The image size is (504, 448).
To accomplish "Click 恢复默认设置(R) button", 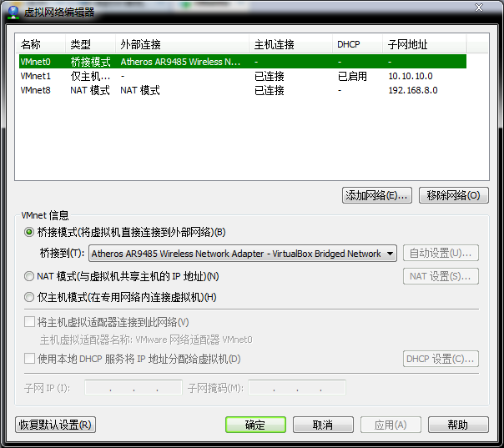I will (55, 425).
